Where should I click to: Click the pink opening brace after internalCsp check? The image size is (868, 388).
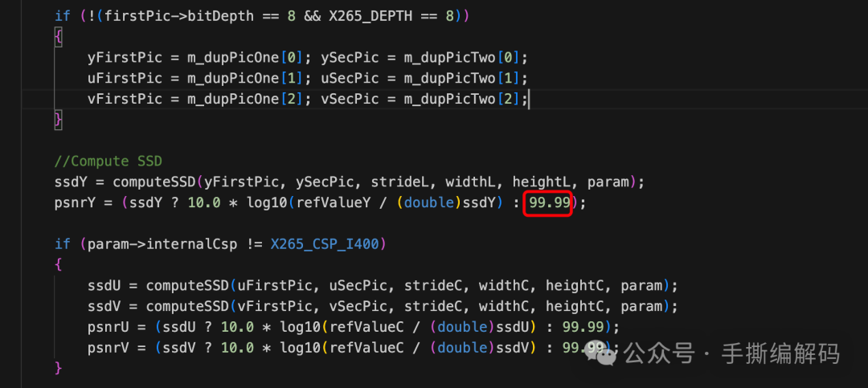(58, 265)
